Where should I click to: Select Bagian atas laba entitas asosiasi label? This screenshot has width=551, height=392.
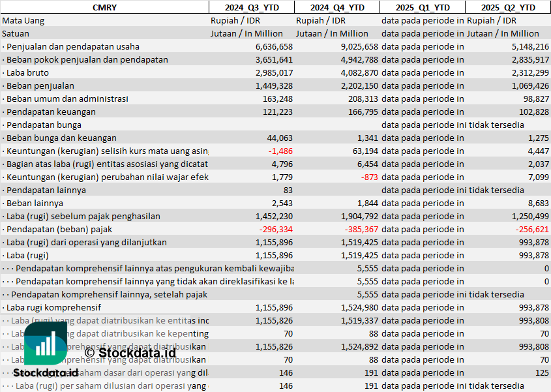[x=105, y=164]
